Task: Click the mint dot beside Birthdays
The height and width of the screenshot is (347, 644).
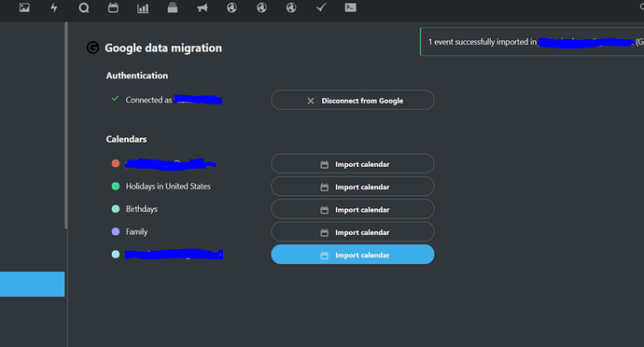Action: tap(116, 209)
